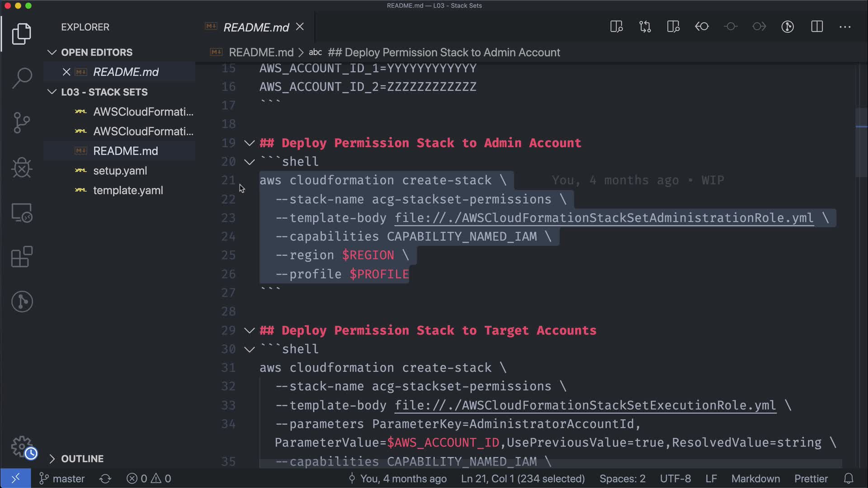Open the Extensions view icon
Screen dimensions: 868x488
[22, 257]
